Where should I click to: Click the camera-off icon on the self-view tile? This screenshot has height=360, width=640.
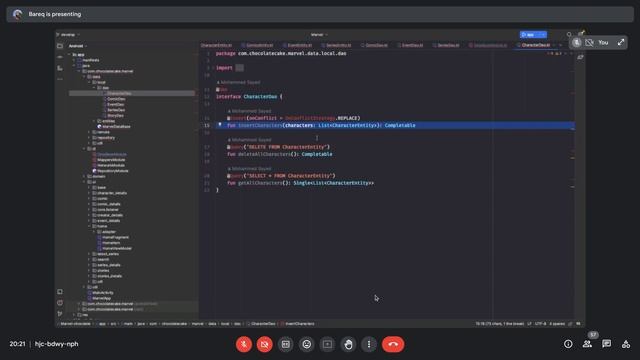589,42
